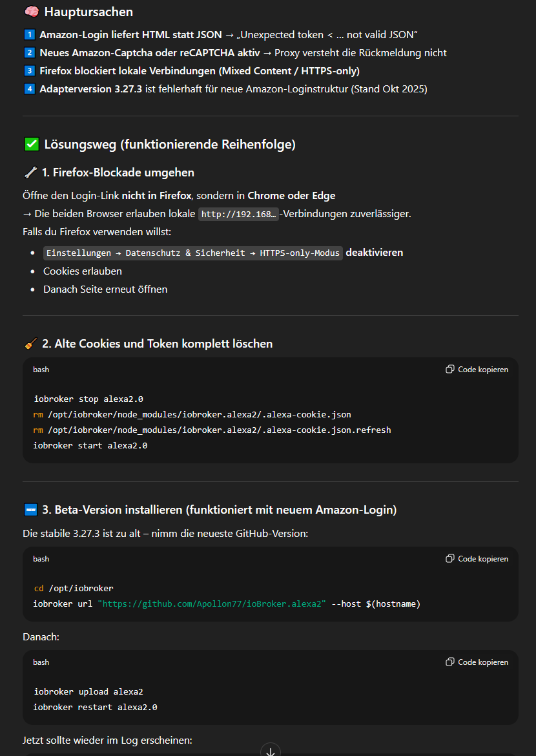Click the green checkmark emoji beside Lösungsweg

coord(31,144)
